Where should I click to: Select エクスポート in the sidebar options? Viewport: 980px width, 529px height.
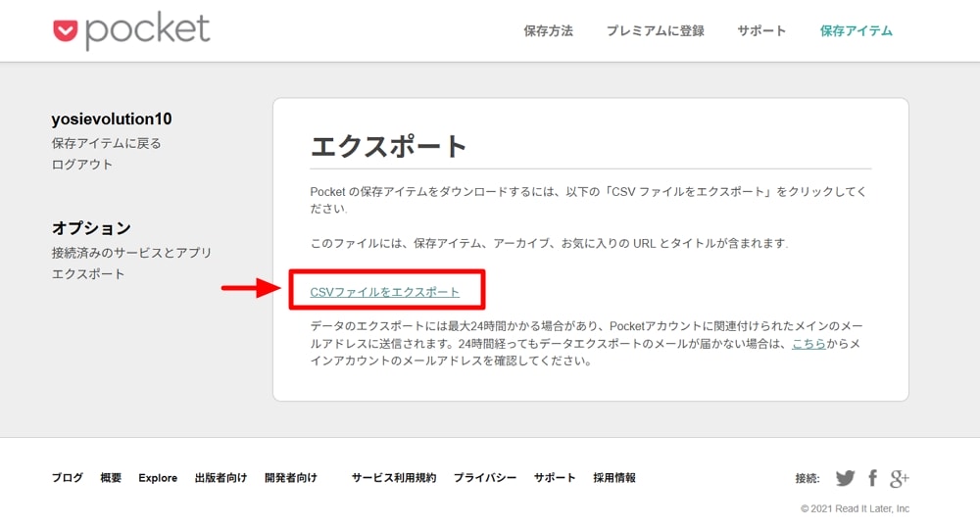[88, 274]
